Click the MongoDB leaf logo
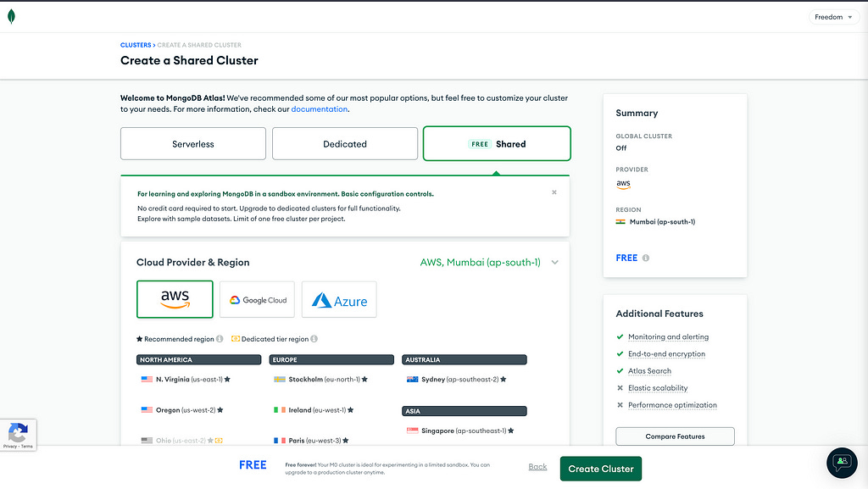868x489 pixels. [11, 17]
